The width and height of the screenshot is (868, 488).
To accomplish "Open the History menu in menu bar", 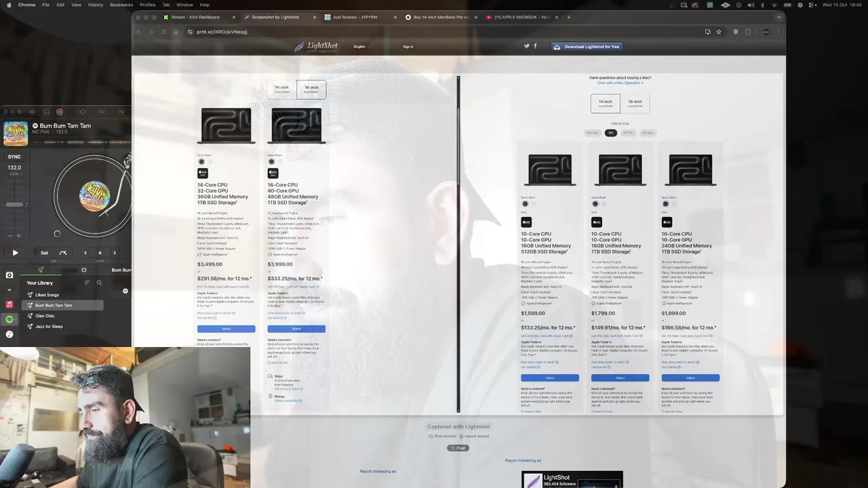I will tap(96, 5).
